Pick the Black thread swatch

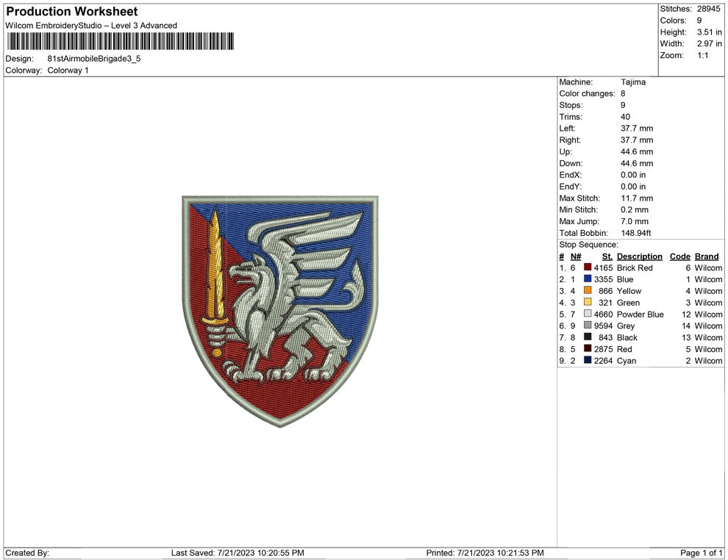(588, 337)
